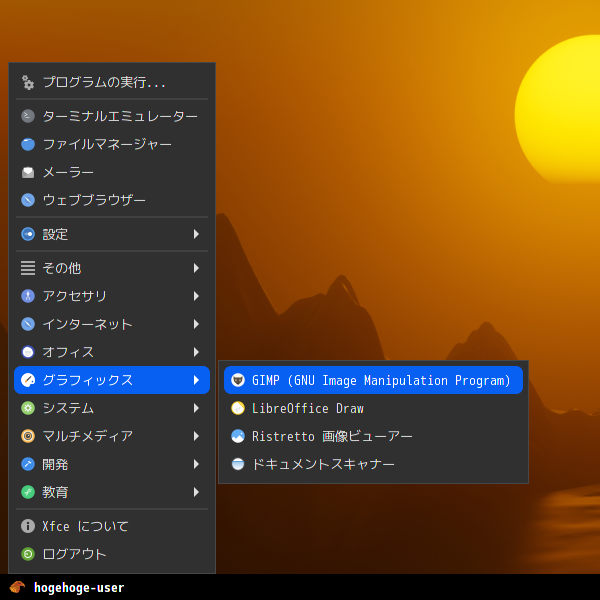
Task: Expand the マルチメディア submenu arrow
Action: pos(196,436)
